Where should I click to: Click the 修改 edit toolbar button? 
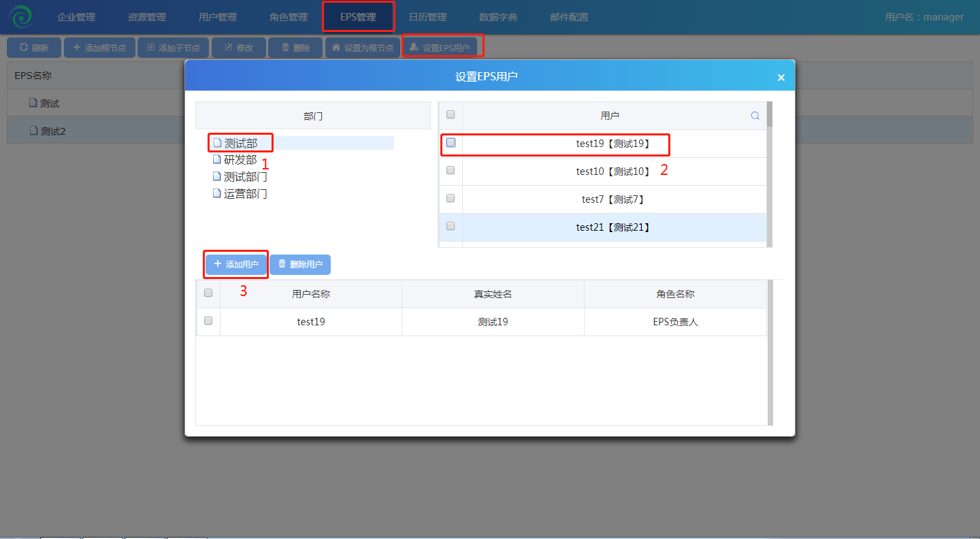point(239,48)
